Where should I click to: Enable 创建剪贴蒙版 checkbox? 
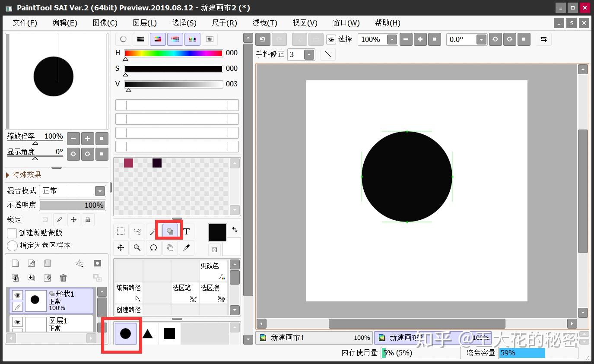(x=12, y=233)
